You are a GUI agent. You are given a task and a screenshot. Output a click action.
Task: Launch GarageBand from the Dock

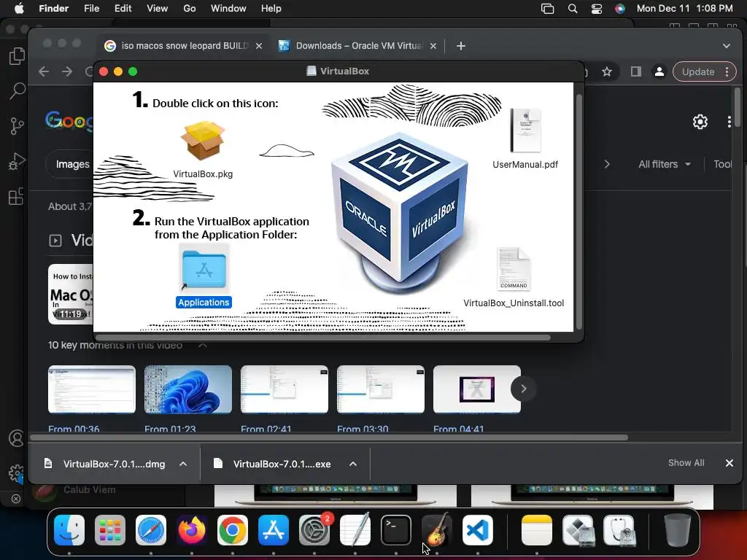coord(436,530)
